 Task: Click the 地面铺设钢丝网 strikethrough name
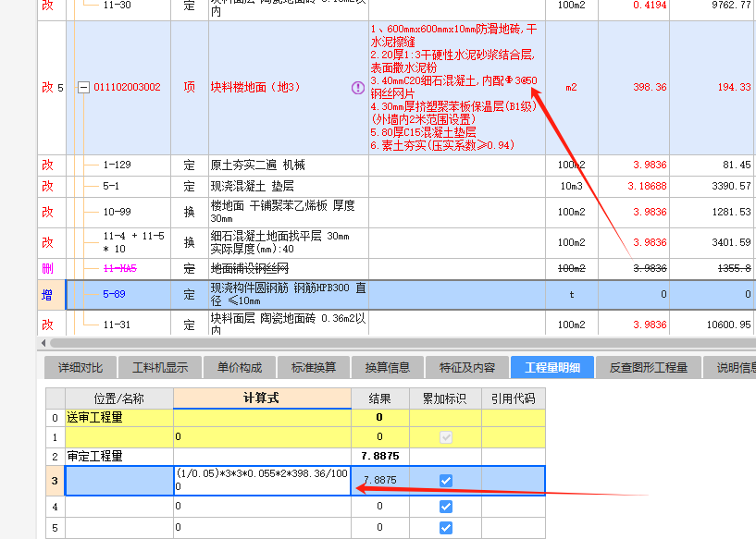250,268
